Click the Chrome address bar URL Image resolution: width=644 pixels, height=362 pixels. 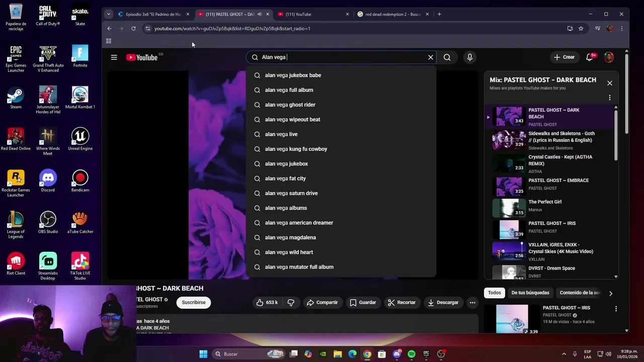(x=232, y=29)
